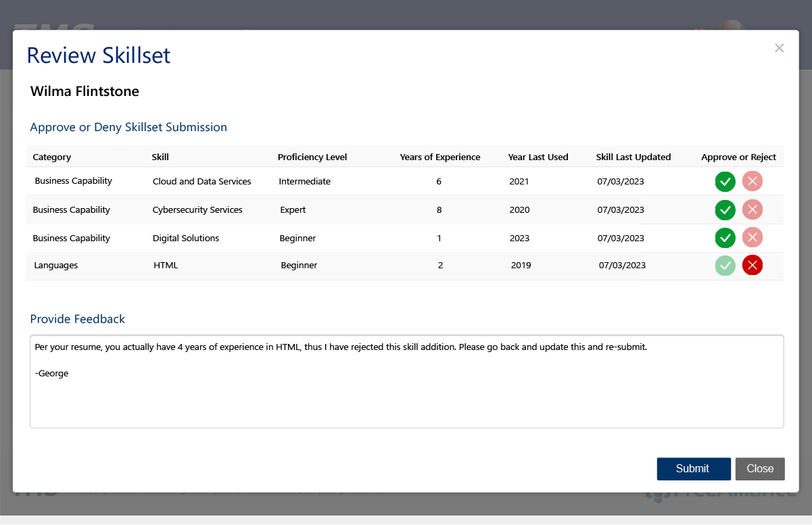Image resolution: width=812 pixels, height=525 pixels.
Task: Click the Proficiency Level column header
Action: 312,157
